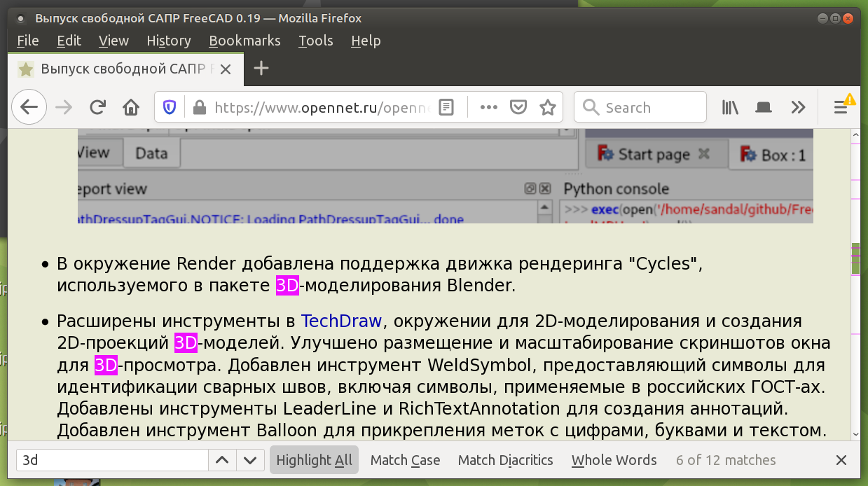Click the word RichTextAnnotation in article
868x486 pixels.
click(x=480, y=408)
